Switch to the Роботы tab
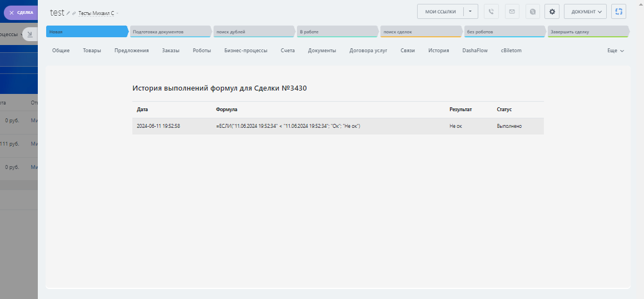Image resolution: width=644 pixels, height=299 pixels. pos(201,51)
